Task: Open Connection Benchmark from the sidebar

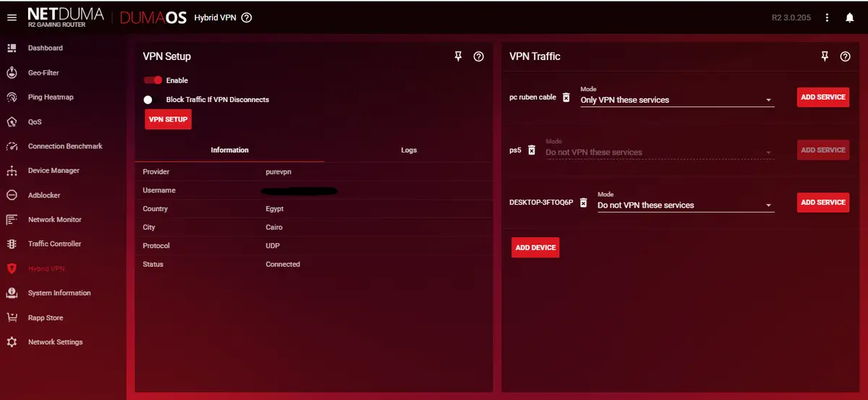Action: pyautogui.click(x=65, y=146)
